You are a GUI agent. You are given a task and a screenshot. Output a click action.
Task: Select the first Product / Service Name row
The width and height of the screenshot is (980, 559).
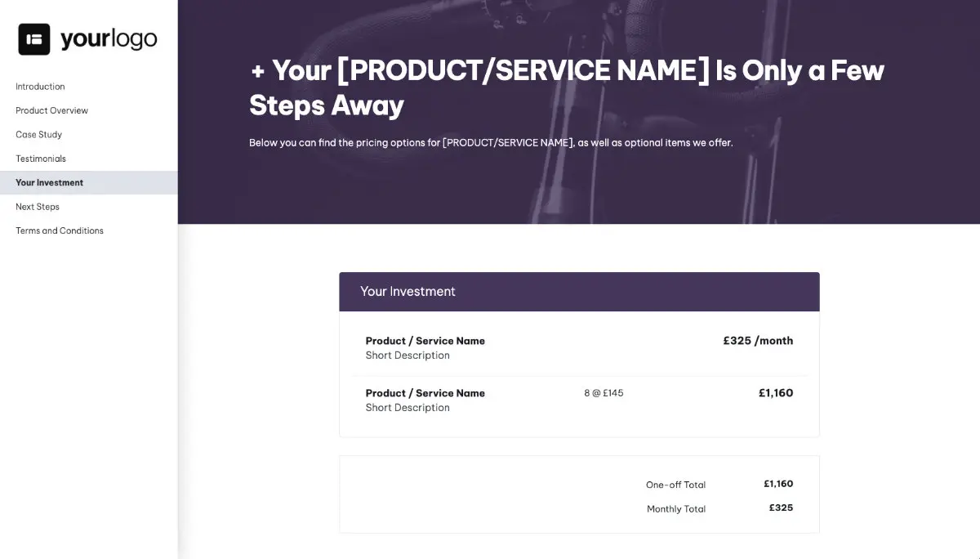[425, 341]
